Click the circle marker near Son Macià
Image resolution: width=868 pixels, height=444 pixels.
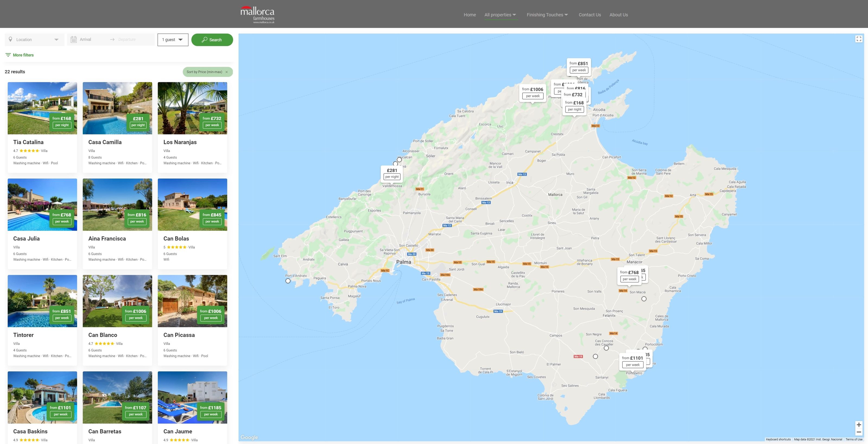coord(644,299)
